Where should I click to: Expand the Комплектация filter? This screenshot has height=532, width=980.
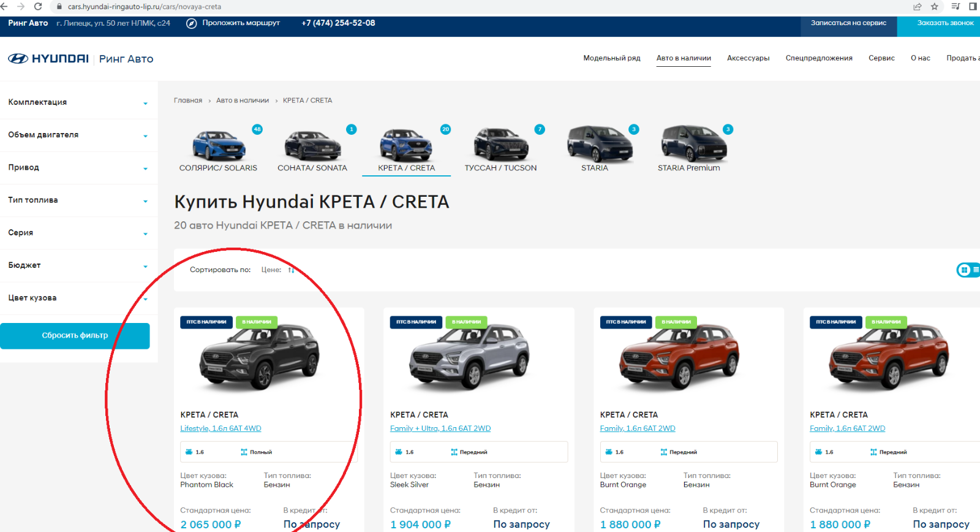pyautogui.click(x=78, y=102)
